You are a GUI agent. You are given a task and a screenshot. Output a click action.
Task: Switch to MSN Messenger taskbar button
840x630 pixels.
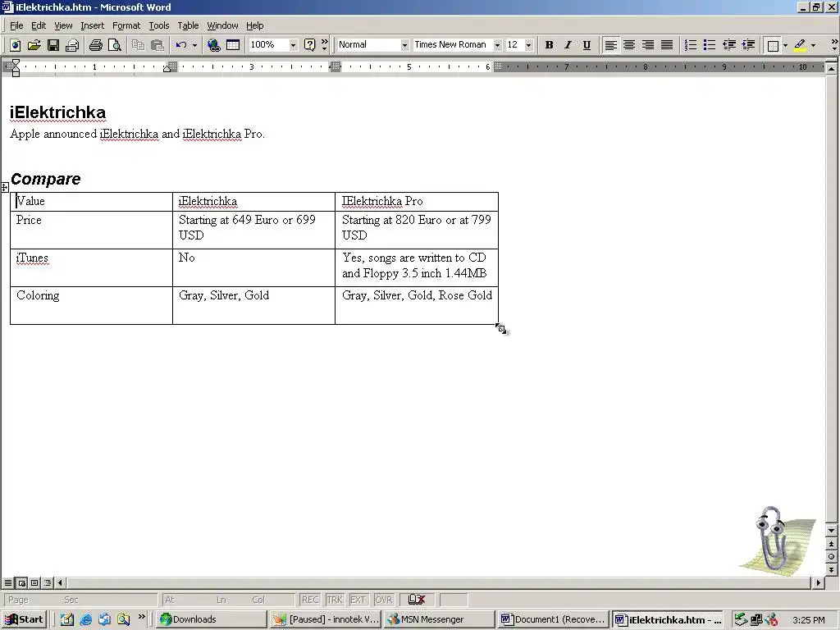pyautogui.click(x=439, y=619)
